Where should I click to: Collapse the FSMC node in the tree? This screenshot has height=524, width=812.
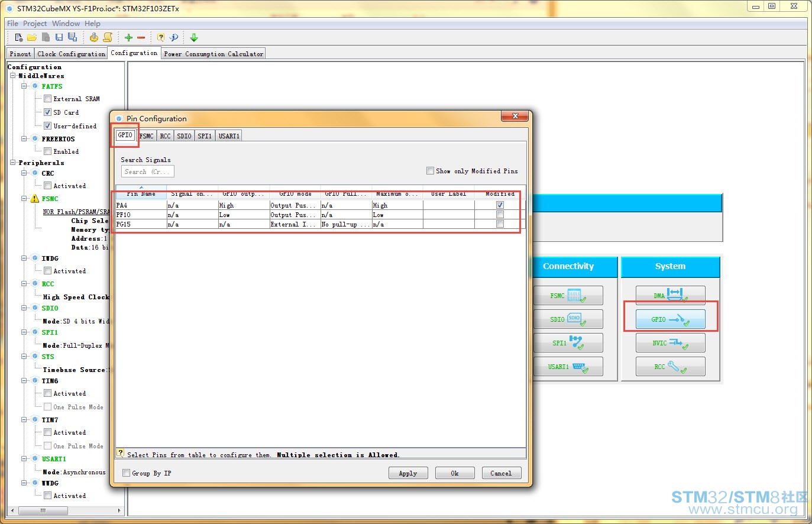click(24, 199)
